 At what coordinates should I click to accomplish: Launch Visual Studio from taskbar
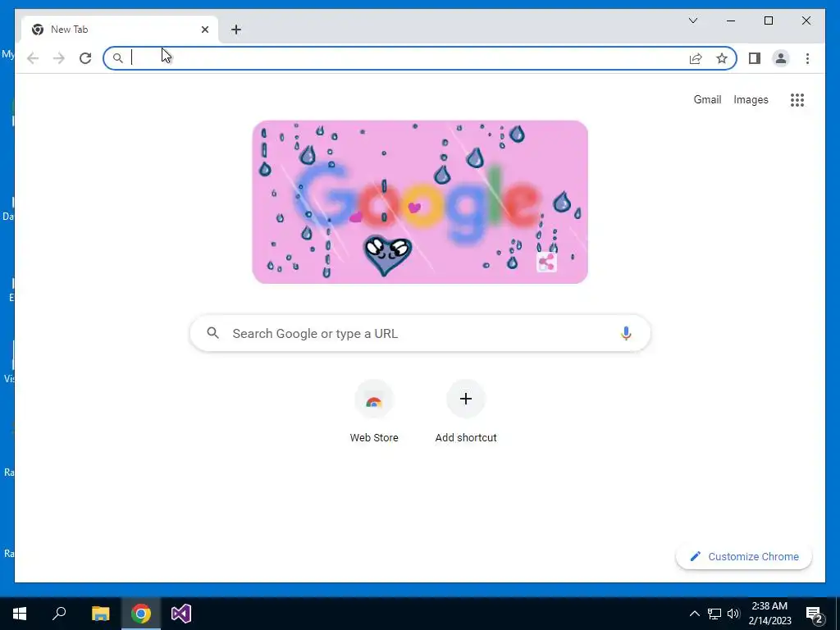pos(181,614)
